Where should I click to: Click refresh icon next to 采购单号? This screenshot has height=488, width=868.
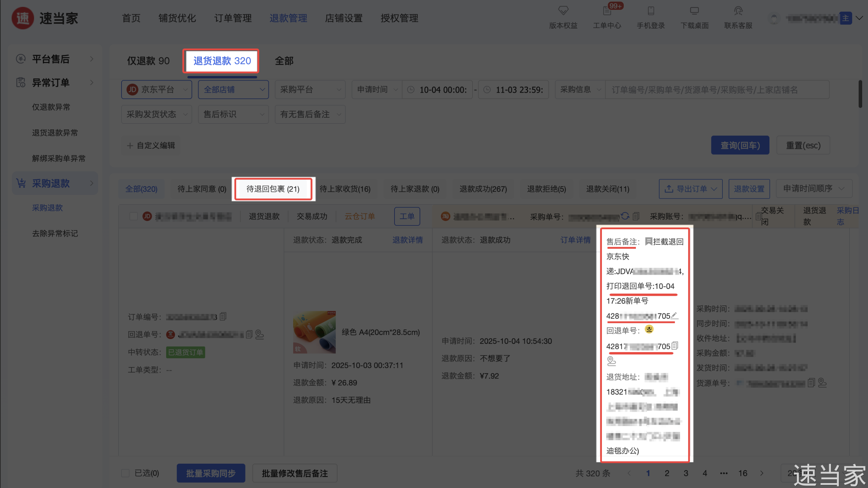click(x=625, y=216)
